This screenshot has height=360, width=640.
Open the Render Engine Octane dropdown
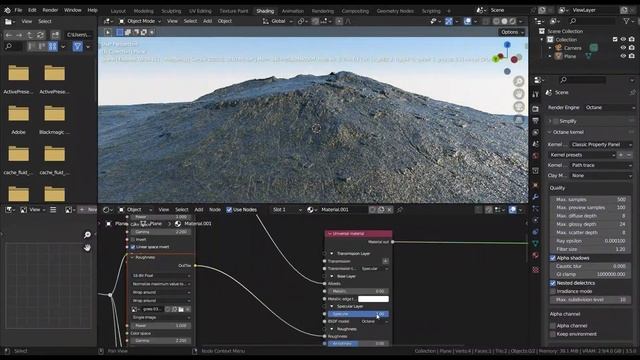(609, 107)
